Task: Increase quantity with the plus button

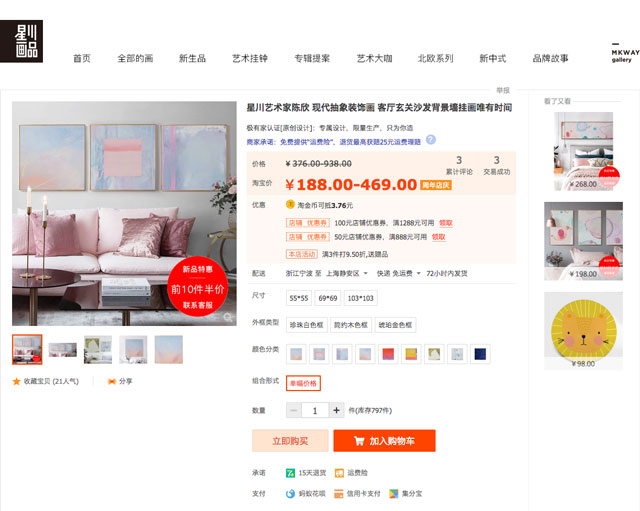Action: [336, 410]
